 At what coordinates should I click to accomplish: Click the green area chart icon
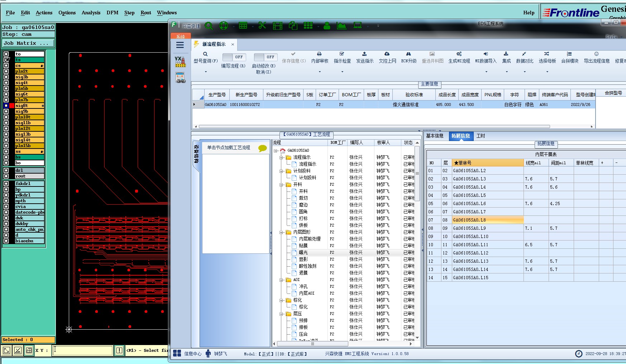(x=341, y=26)
